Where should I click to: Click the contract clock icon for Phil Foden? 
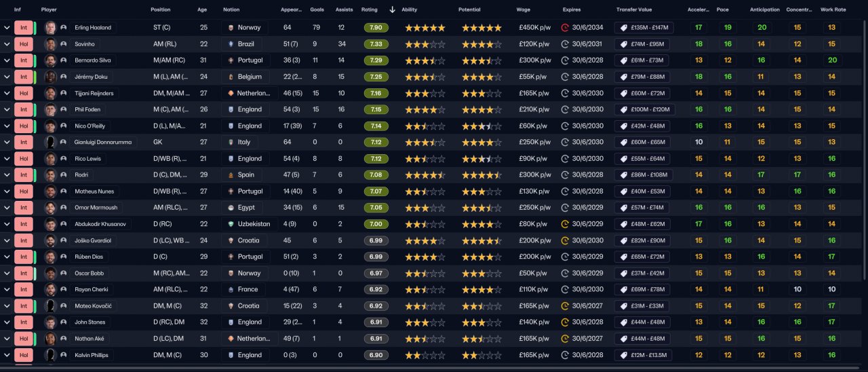point(566,109)
